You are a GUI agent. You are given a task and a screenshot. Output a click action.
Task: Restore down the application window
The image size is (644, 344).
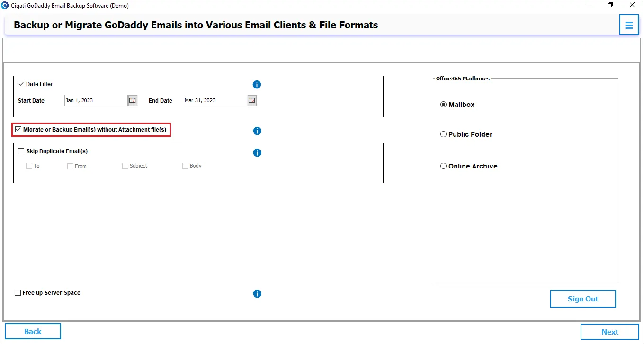610,5
